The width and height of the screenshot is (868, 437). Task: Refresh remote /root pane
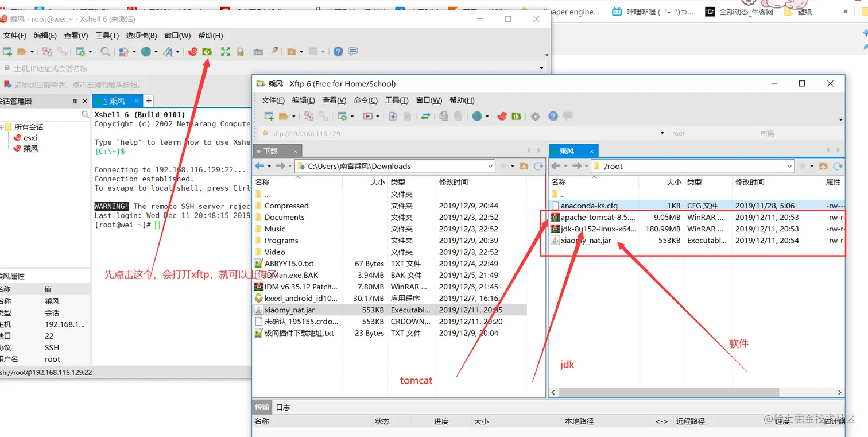point(838,166)
